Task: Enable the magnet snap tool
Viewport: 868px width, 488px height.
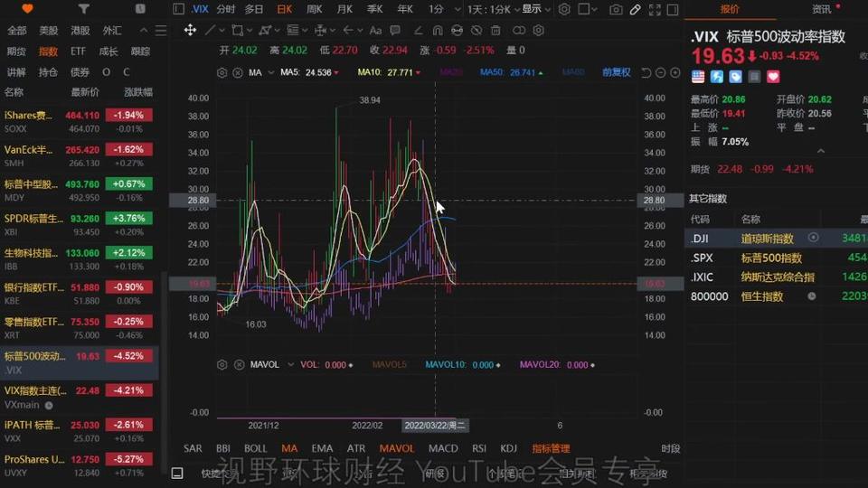Action: pyautogui.click(x=438, y=30)
